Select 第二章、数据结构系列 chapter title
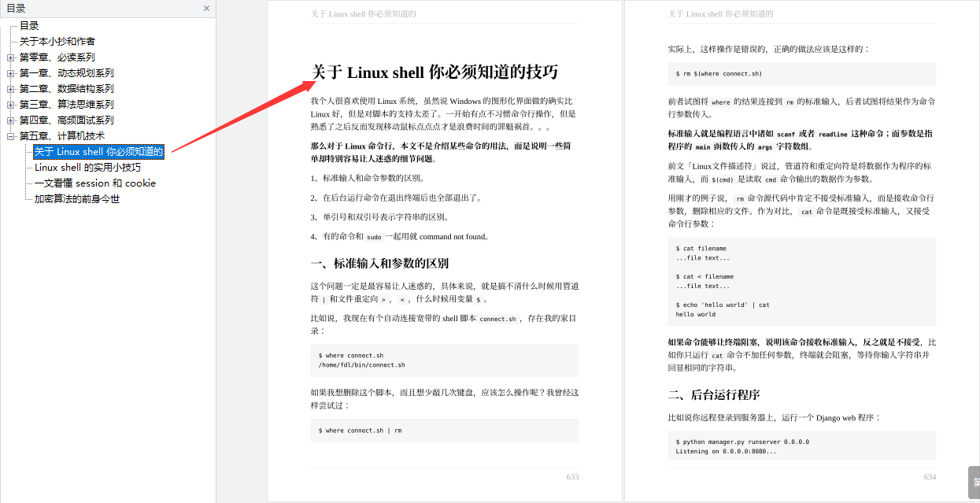 66,88
